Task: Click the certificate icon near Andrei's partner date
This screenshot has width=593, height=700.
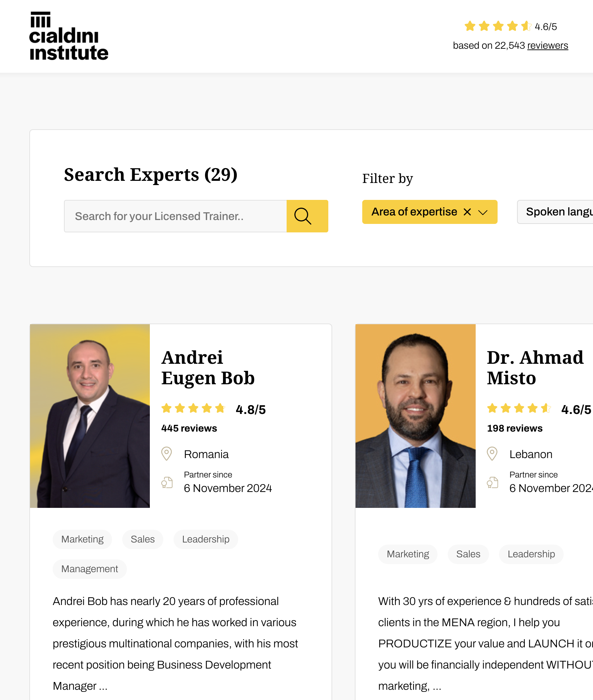Action: [x=167, y=482]
